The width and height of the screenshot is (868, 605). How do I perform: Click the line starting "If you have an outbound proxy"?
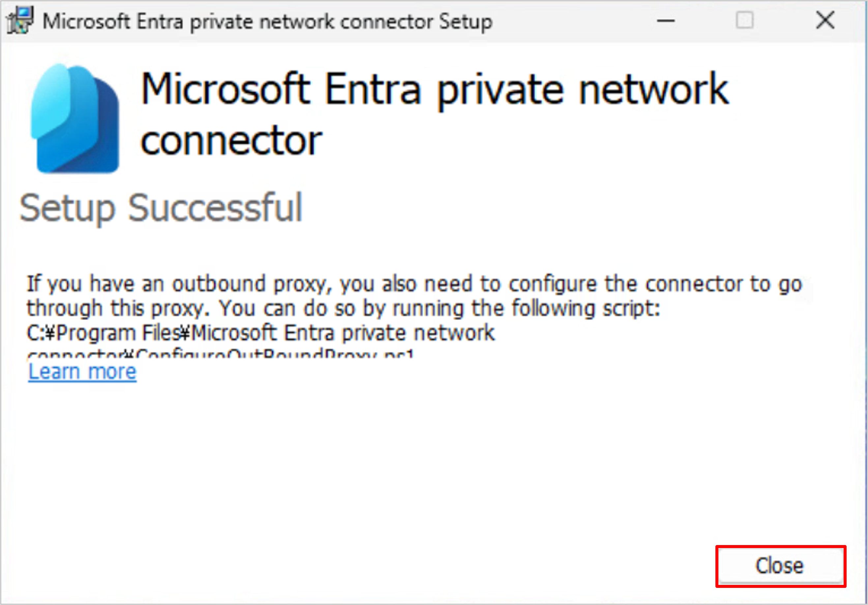(414, 284)
